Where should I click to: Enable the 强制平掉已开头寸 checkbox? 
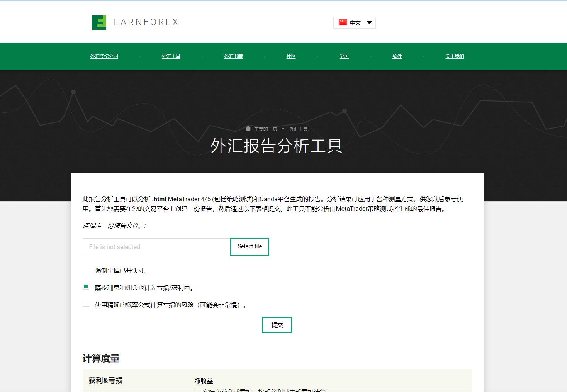tap(86, 269)
